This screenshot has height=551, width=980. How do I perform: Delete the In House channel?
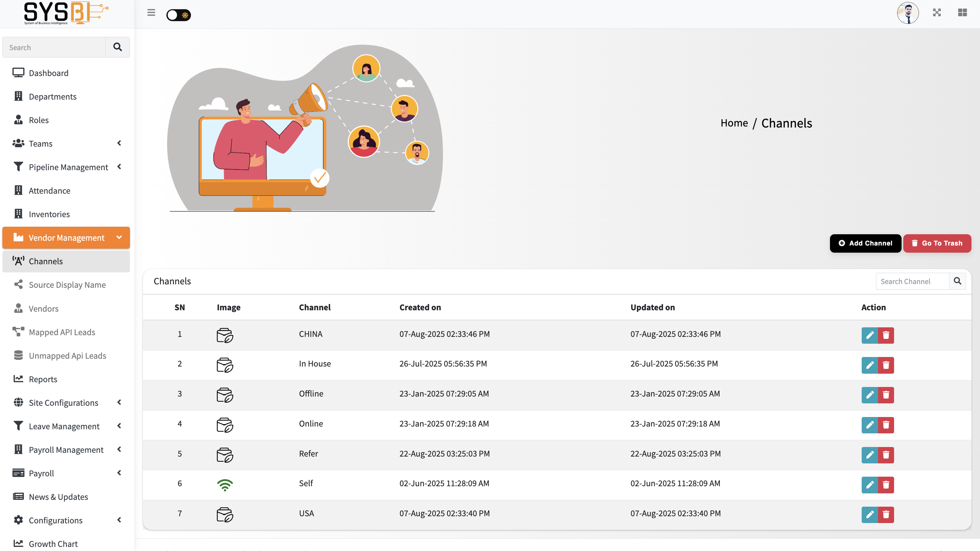[x=886, y=365]
